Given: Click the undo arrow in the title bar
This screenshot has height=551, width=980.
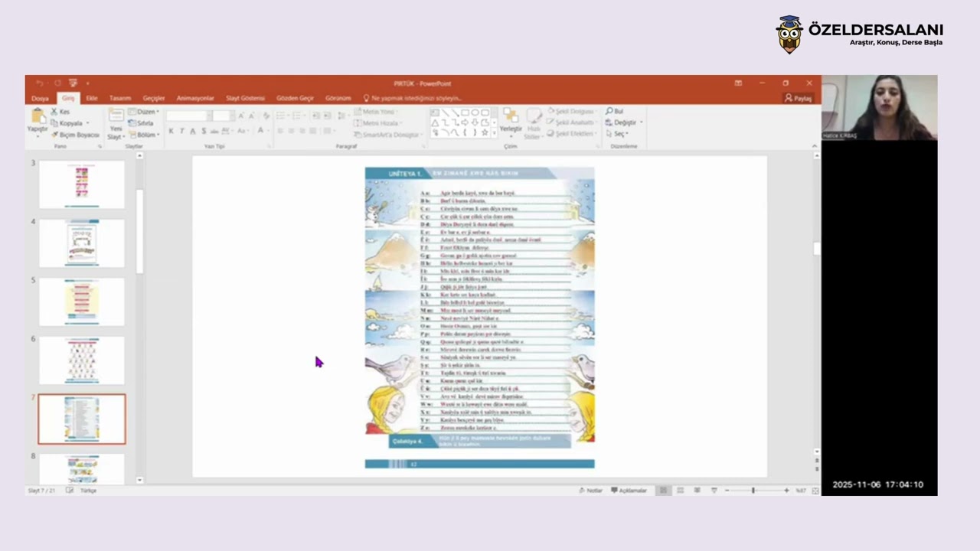Looking at the screenshot, I should [40, 83].
